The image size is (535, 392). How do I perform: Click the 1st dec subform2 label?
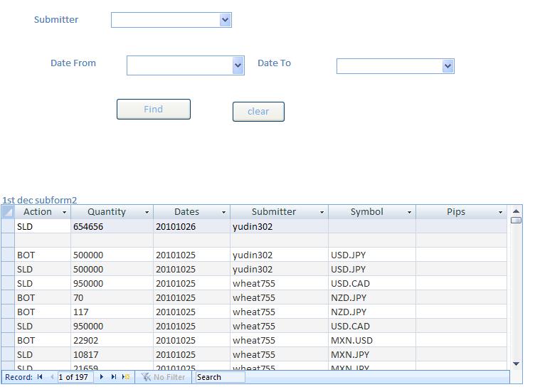pos(40,200)
